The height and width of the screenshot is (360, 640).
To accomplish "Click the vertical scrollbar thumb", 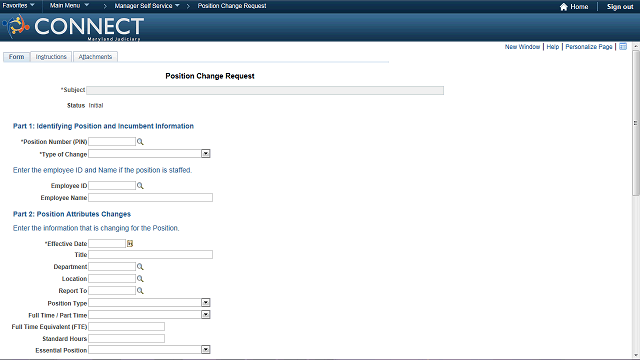I will point(636,122).
